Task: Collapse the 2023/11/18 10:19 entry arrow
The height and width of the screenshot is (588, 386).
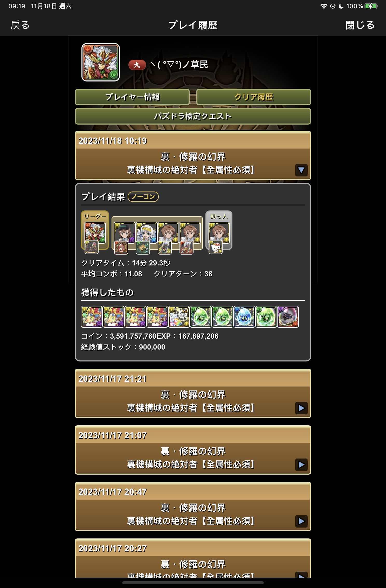Action: [x=301, y=170]
